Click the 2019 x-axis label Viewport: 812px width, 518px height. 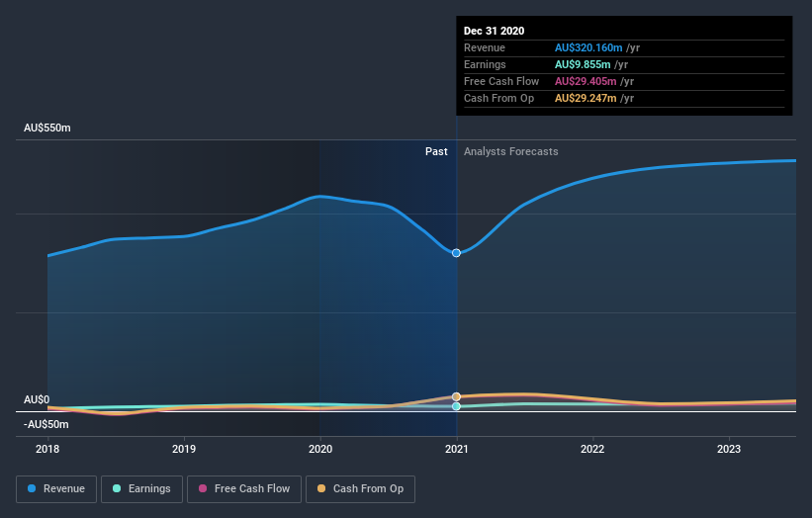pos(184,449)
